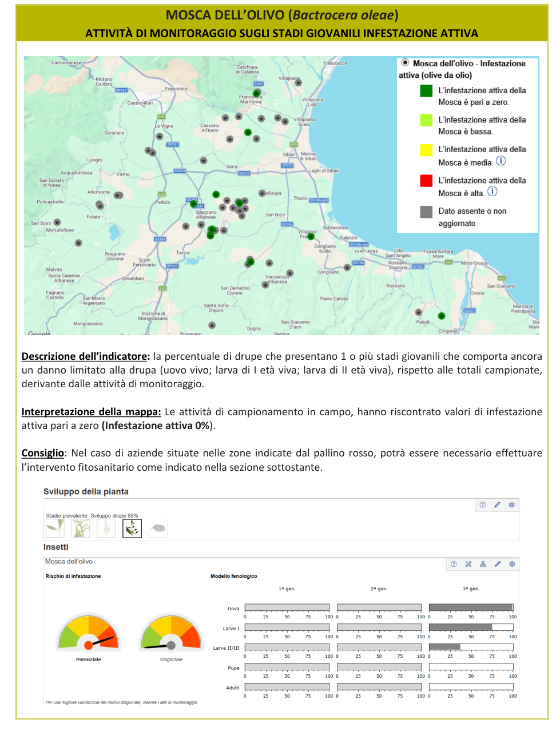
Task: Click 'Spezzano Albanese' map label
Action: coord(206,214)
